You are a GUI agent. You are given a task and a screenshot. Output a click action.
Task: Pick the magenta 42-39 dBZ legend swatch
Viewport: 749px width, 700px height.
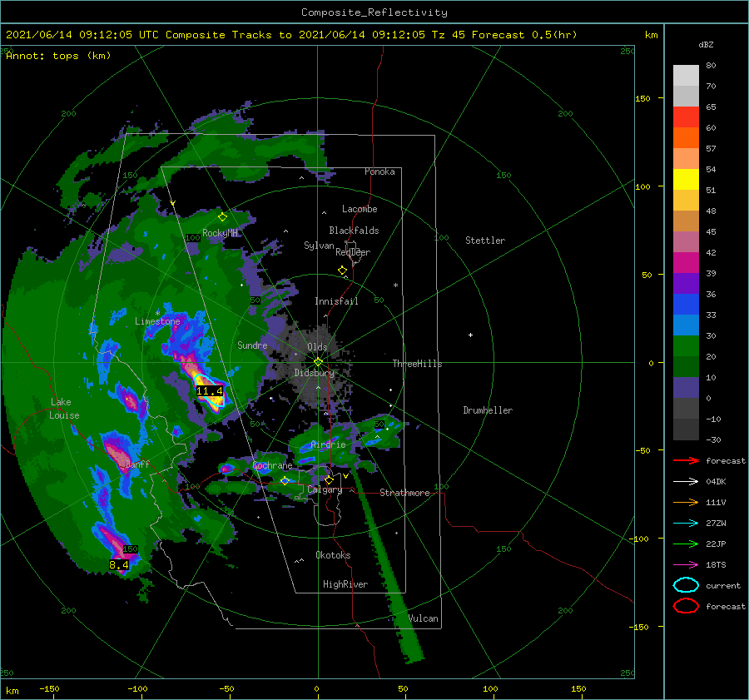click(x=686, y=263)
